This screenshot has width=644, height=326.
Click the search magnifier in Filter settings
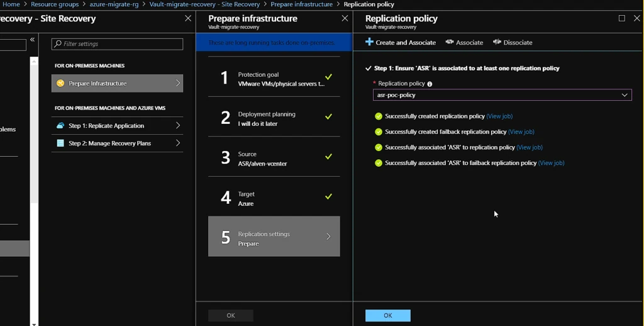tap(58, 43)
